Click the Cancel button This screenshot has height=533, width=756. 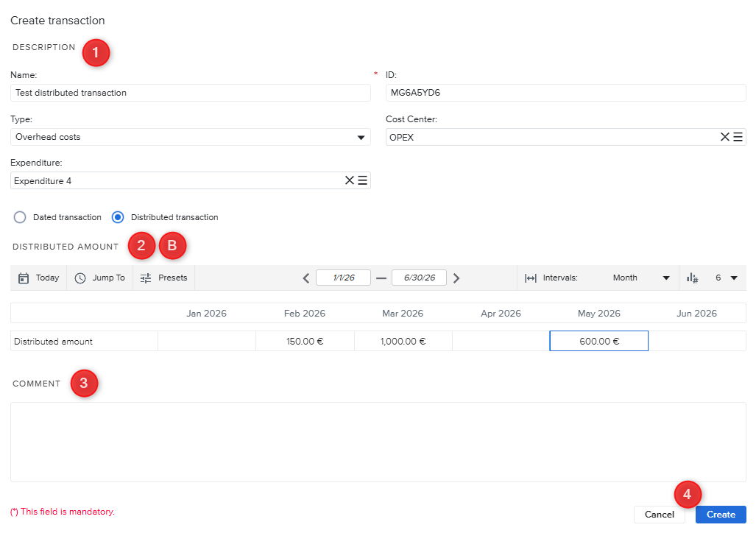pyautogui.click(x=659, y=515)
